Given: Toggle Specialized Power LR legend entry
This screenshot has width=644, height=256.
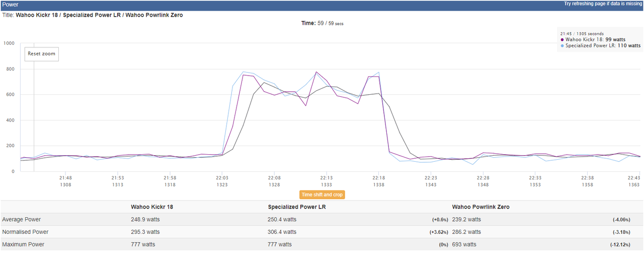Looking at the screenshot, I should click(x=600, y=45).
